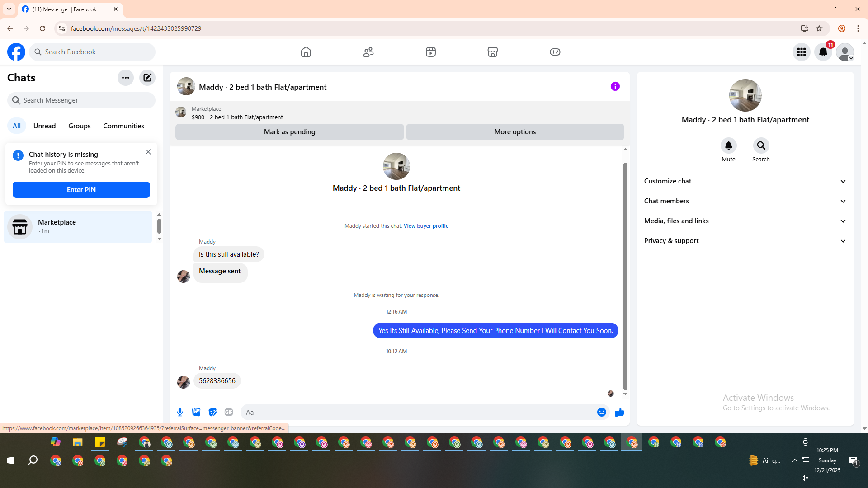This screenshot has width=868, height=488.
Task: Switch to the Unread chats filter
Action: tap(45, 126)
